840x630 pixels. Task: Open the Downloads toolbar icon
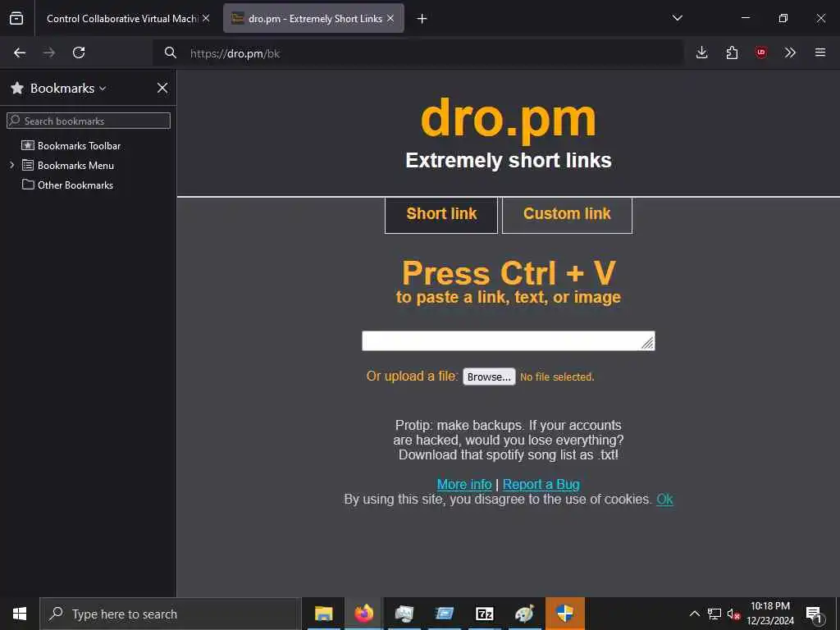click(x=702, y=52)
